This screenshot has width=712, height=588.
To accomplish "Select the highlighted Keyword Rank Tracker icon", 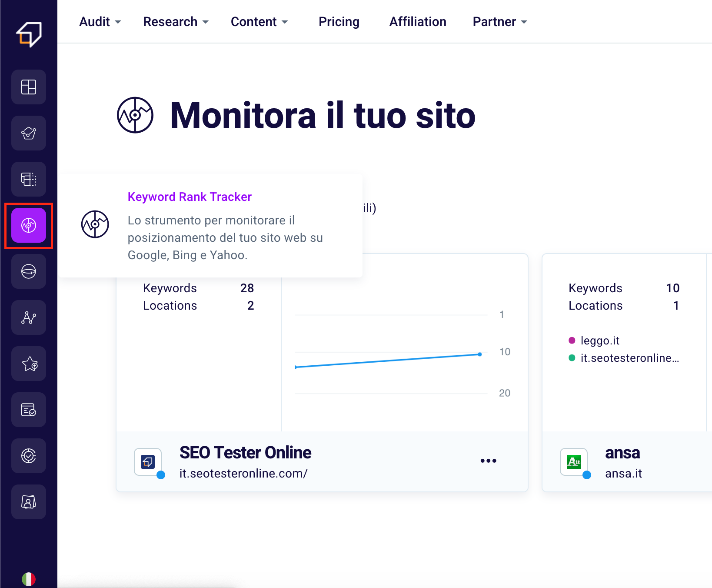I will coord(29,225).
